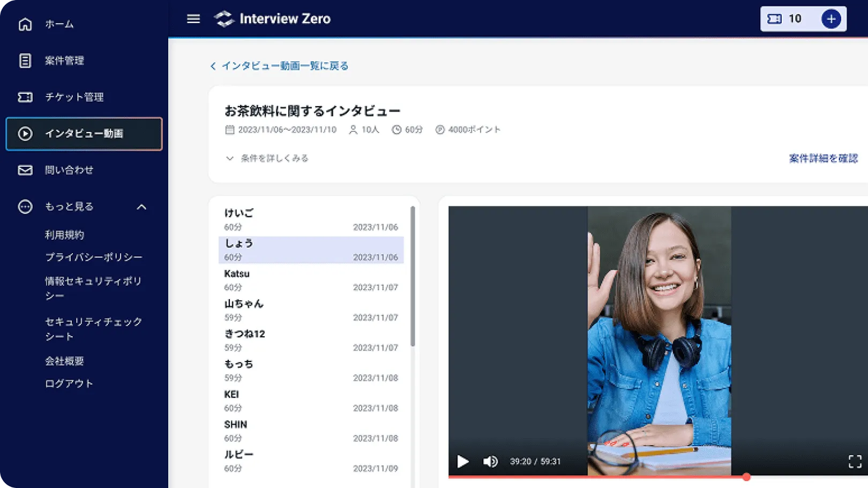Click ログアウト in the sidebar
Viewport: 868px width, 488px height.
[69, 383]
